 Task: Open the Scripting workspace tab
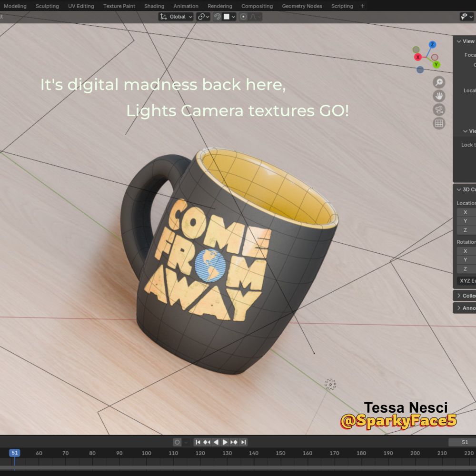click(x=342, y=6)
